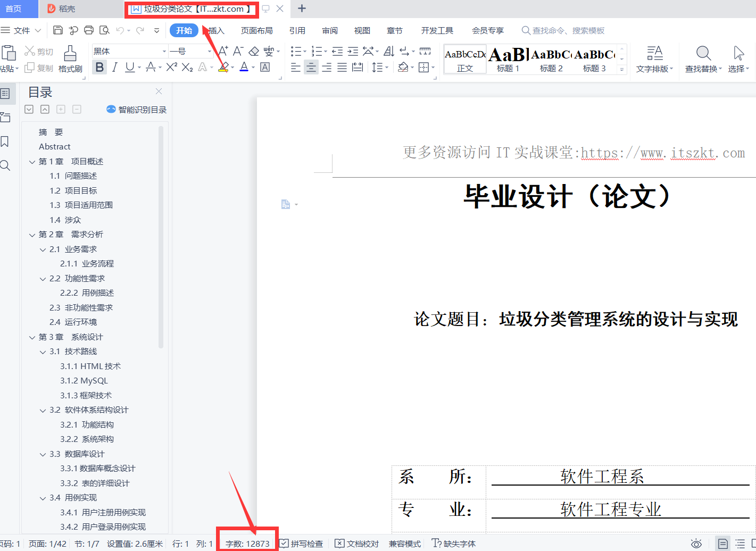Viewport: 756px width, 551px height.
Task: Open the 页面布局 ribbon tab
Action: [x=256, y=30]
